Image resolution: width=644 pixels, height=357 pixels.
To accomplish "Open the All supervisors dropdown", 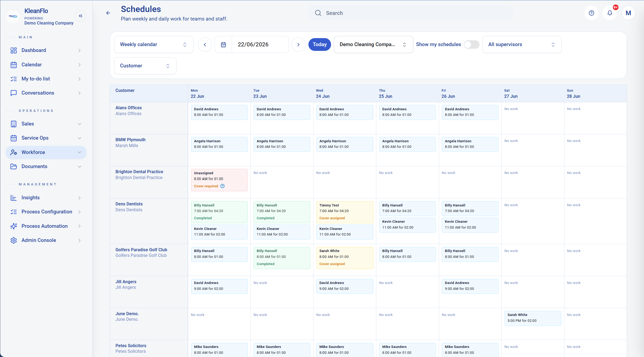I will coord(522,44).
